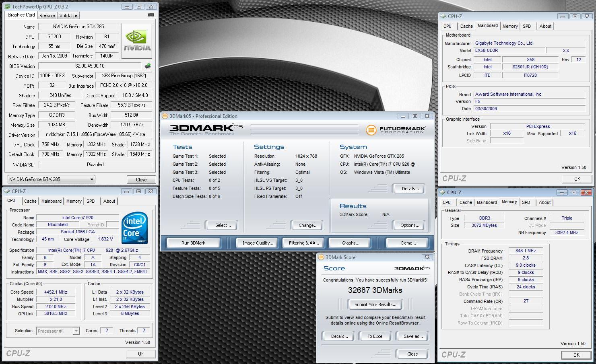Open the Memory tab in left CPU-Z window
The height and width of the screenshot is (364, 596).
[x=74, y=201]
